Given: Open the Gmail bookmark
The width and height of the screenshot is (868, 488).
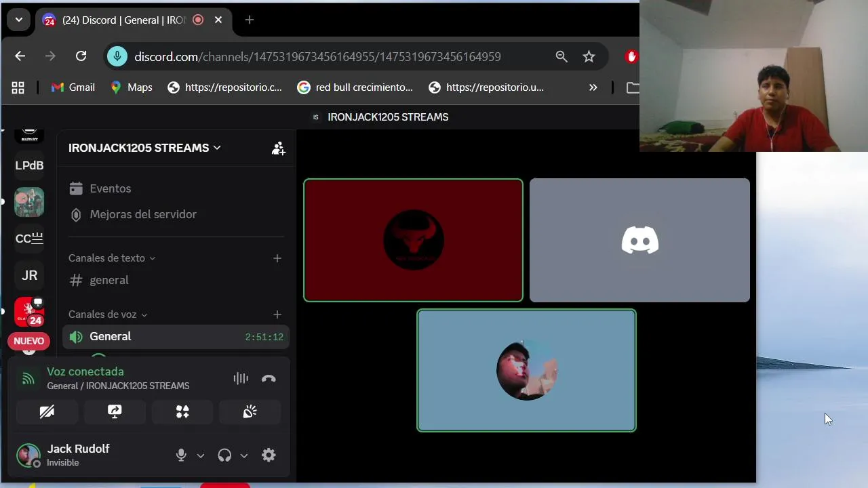Looking at the screenshot, I should tap(73, 87).
